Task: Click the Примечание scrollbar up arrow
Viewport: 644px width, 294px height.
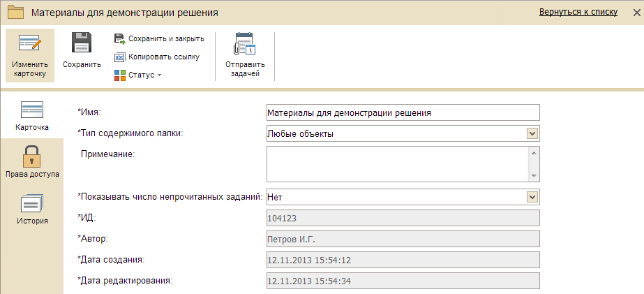Action: pyautogui.click(x=534, y=153)
